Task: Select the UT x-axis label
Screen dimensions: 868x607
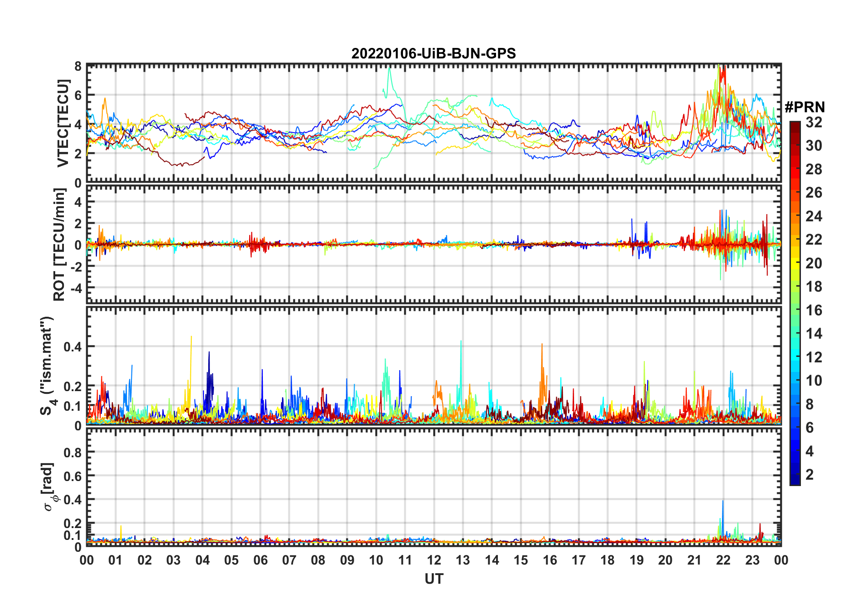Action: click(x=434, y=579)
